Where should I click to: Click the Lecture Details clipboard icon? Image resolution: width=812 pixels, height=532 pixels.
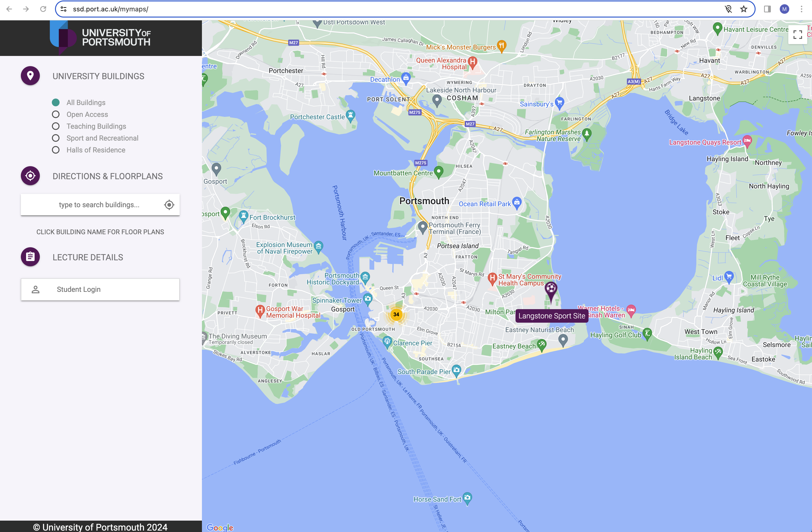pyautogui.click(x=30, y=257)
